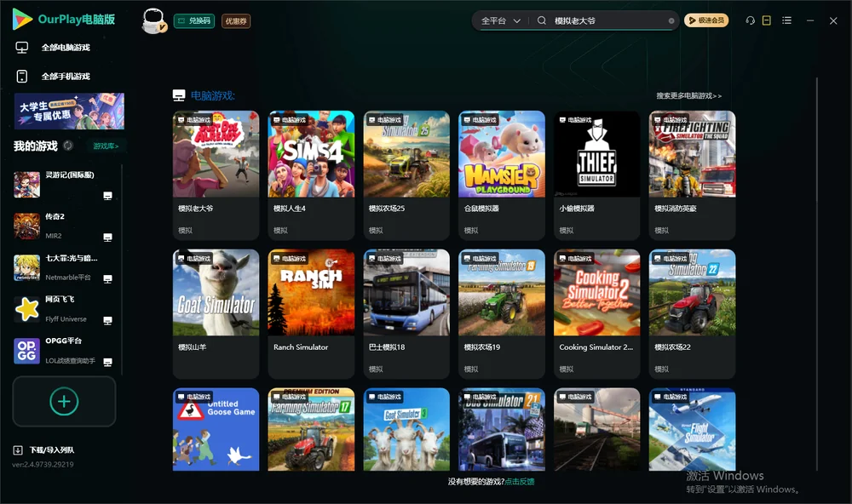Open the 模拟消防英豪 Firefighting card
This screenshot has height=504, width=852.
click(692, 175)
